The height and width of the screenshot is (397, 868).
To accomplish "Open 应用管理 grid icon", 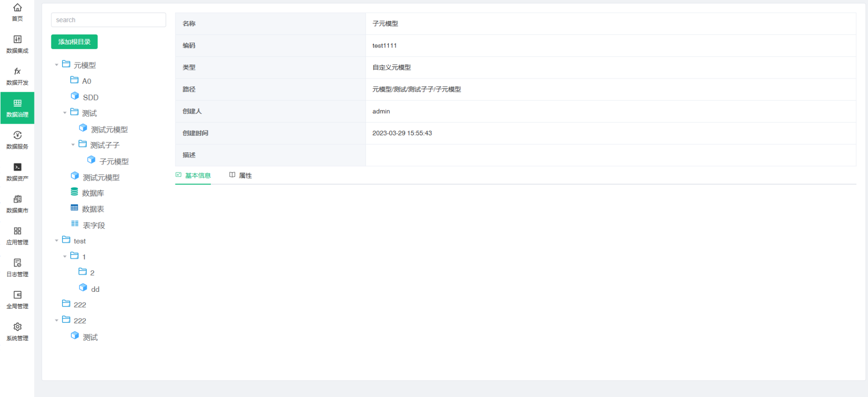I will pyautogui.click(x=17, y=231).
